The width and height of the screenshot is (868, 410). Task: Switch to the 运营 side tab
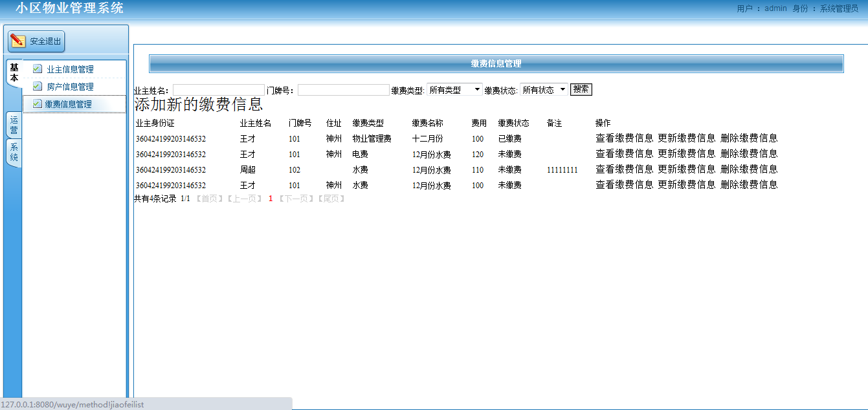(x=14, y=125)
